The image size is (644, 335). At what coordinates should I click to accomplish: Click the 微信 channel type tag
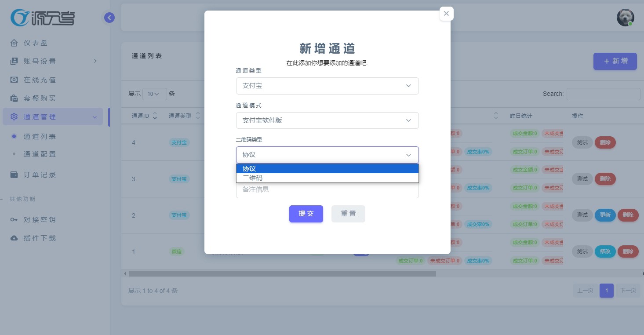(177, 251)
